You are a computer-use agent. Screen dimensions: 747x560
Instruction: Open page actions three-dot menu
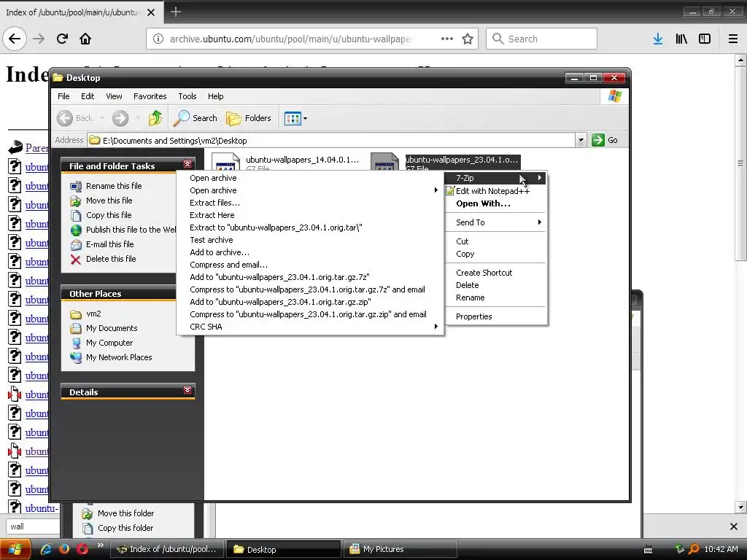tap(447, 39)
